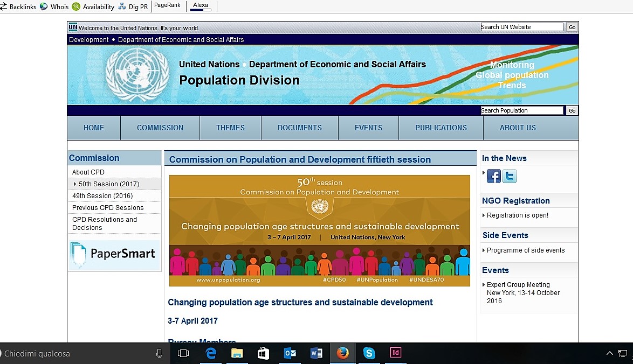Focus the Search Population field
This screenshot has height=364, width=633.
[521, 110]
